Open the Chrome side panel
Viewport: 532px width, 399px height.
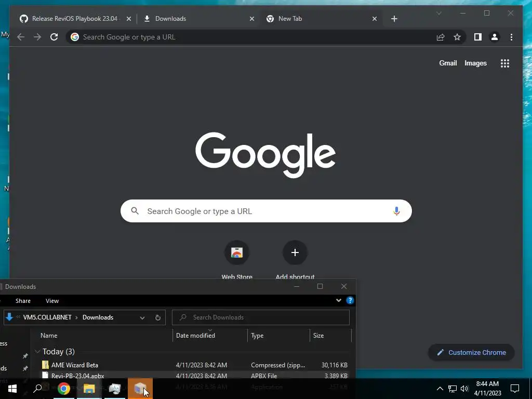pos(478,37)
